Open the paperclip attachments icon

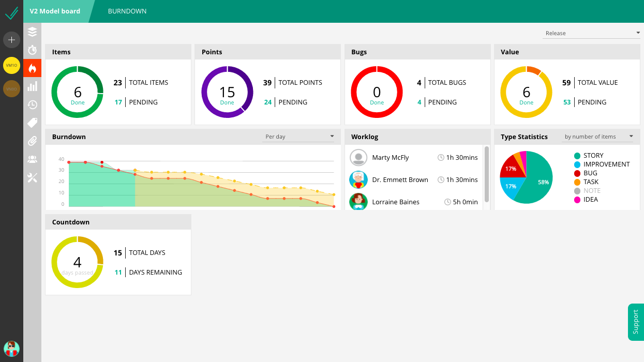[32, 141]
